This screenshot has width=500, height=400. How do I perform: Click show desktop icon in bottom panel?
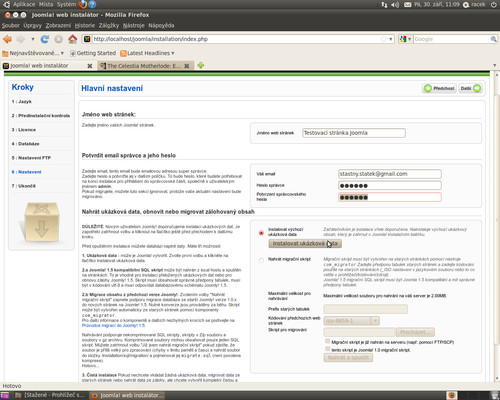[5, 395]
